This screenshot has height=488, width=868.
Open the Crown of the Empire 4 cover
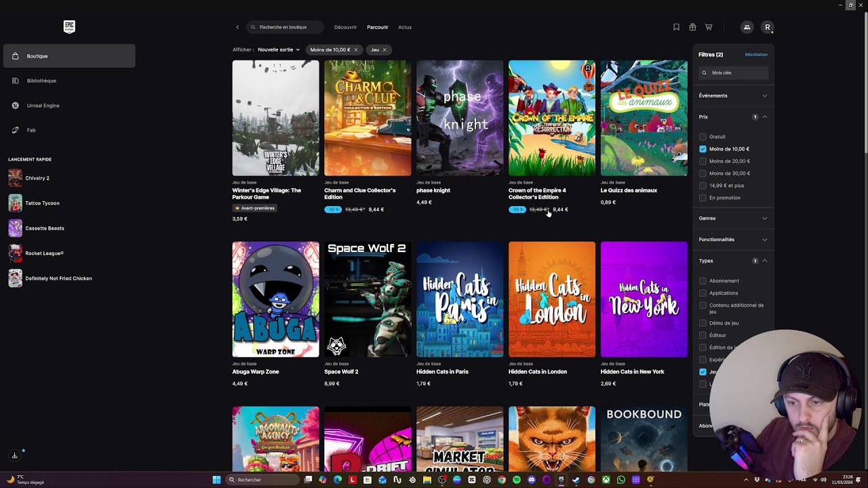(x=552, y=118)
